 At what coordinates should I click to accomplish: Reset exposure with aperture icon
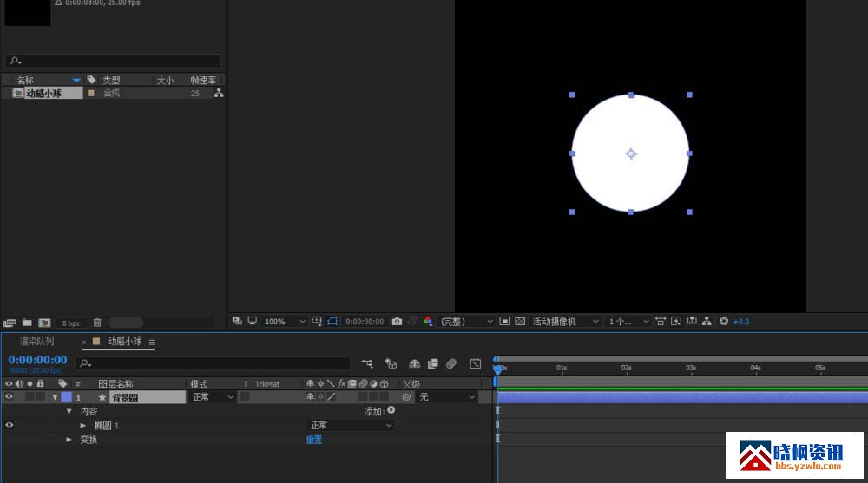724,321
